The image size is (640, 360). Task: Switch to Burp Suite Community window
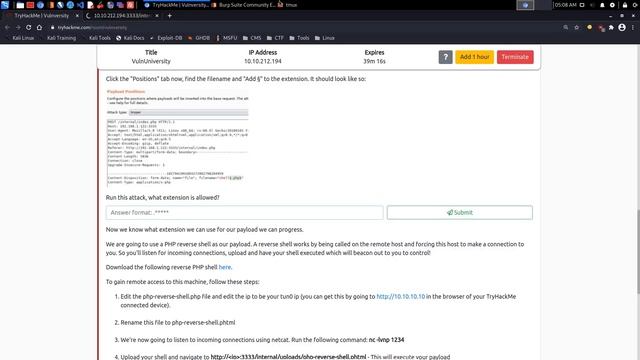[x=243, y=5]
